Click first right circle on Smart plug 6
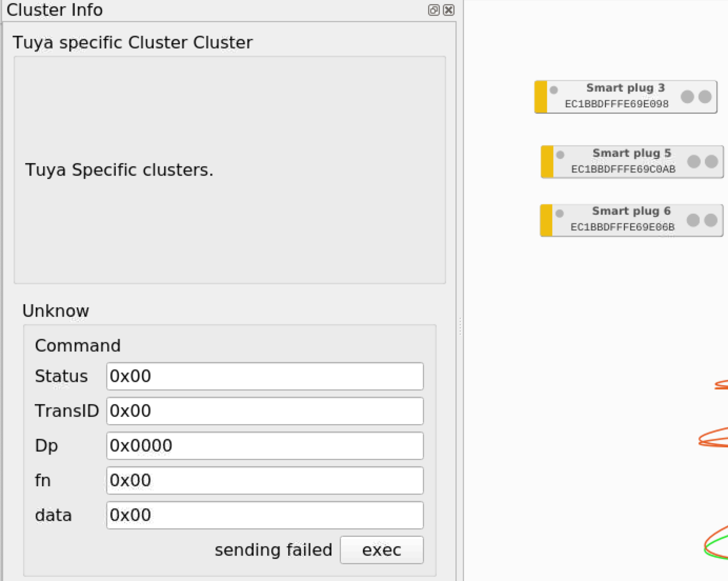 point(693,220)
